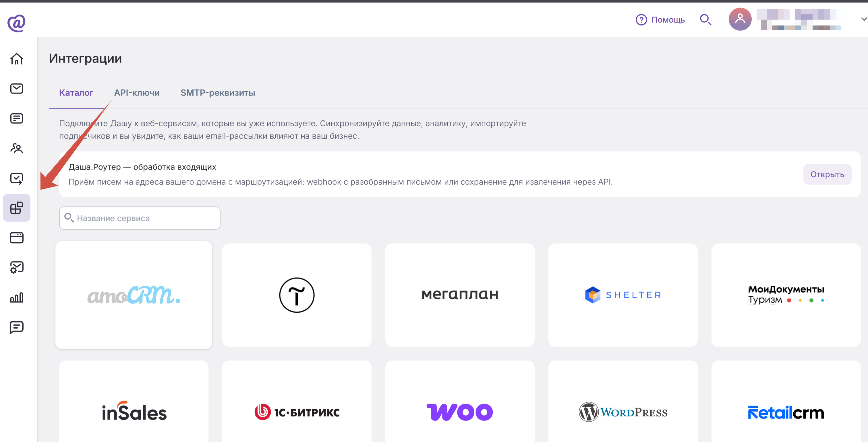
Task: Open the contacts people sidebar icon
Action: pos(17,148)
